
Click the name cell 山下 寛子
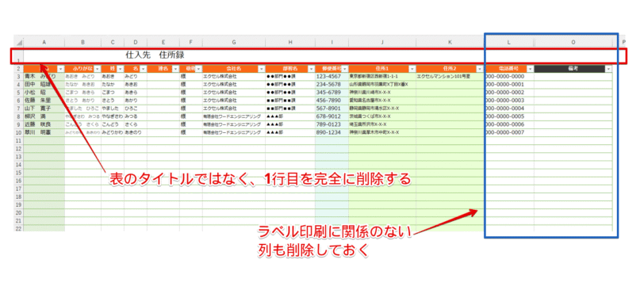tap(44, 109)
